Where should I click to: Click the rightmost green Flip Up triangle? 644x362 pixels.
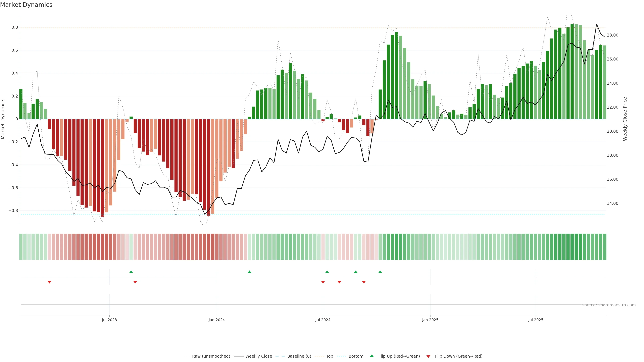[x=380, y=272]
